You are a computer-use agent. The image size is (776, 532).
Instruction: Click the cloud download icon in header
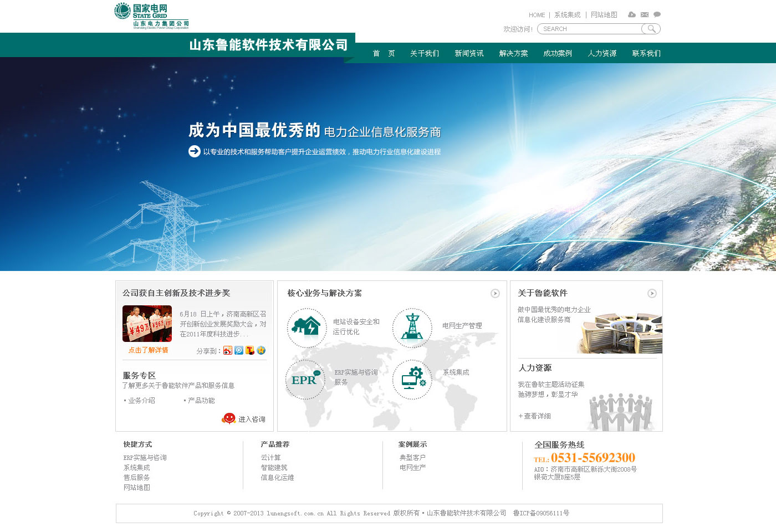(631, 14)
